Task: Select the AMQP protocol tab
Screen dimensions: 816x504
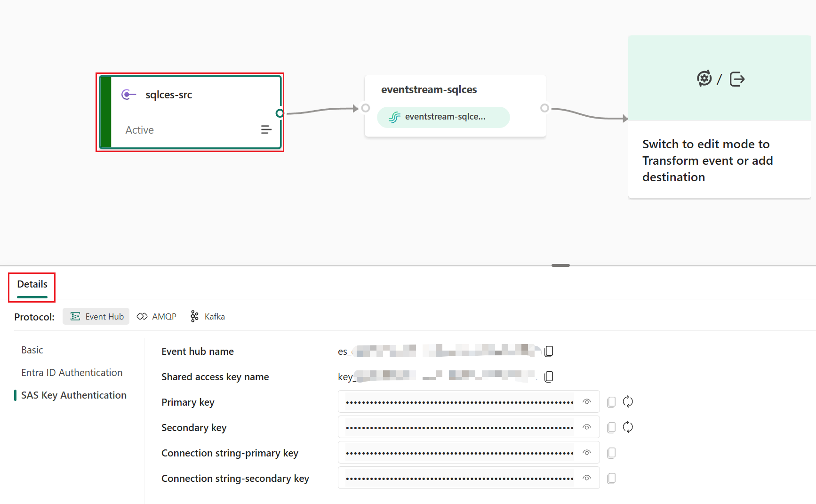Action: (156, 316)
